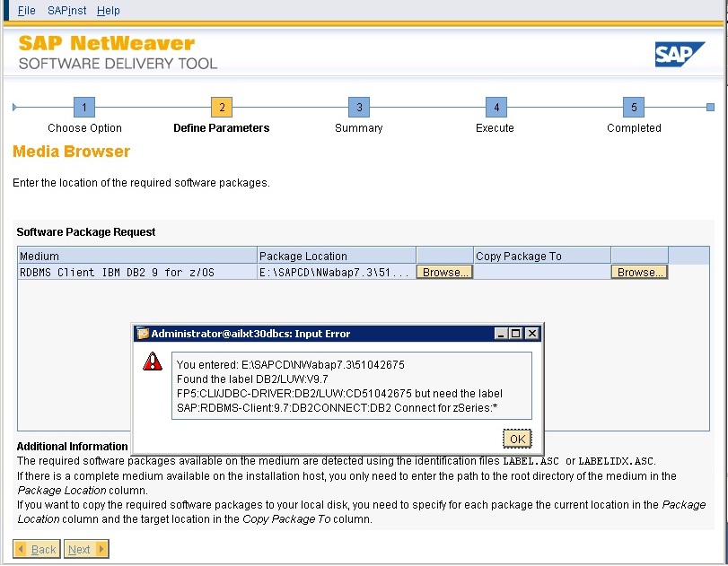This screenshot has width=728, height=566.
Task: Select step 5 Completed box
Action: (x=634, y=107)
